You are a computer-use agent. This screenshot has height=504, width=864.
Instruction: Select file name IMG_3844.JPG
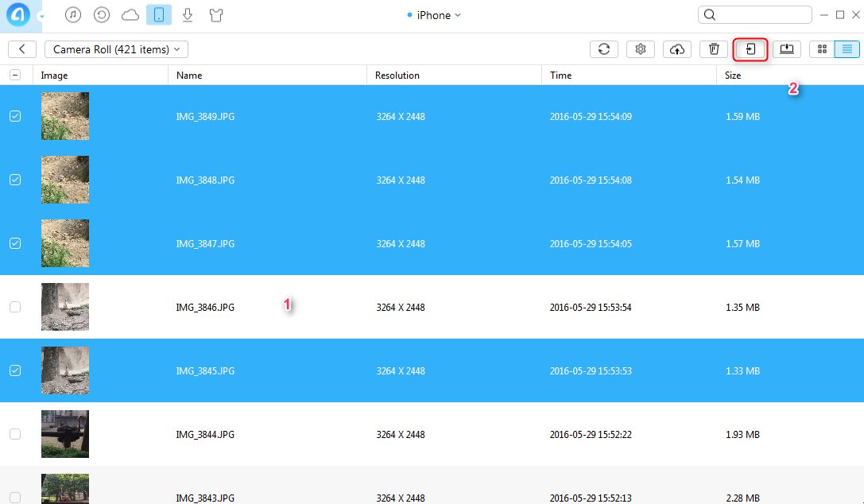[x=205, y=435]
